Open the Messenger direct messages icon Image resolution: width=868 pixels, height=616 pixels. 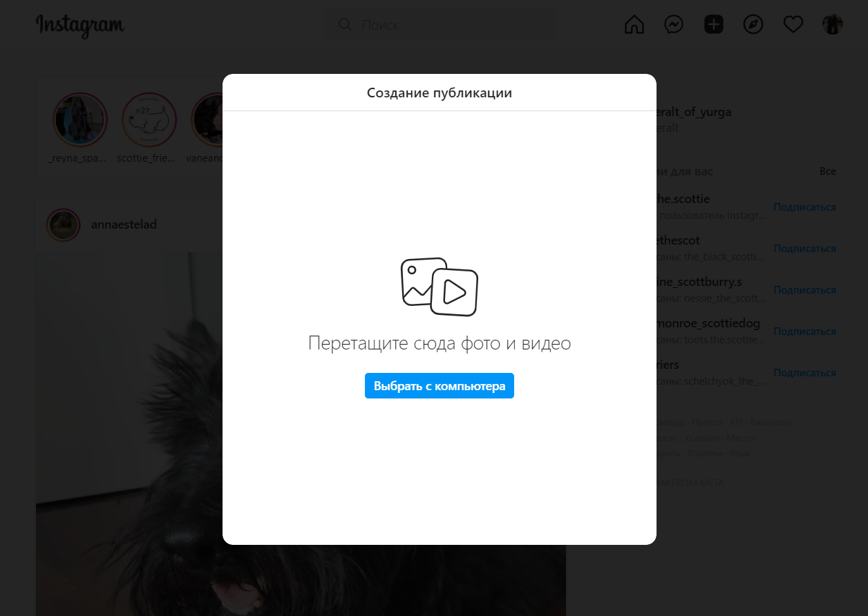(674, 25)
